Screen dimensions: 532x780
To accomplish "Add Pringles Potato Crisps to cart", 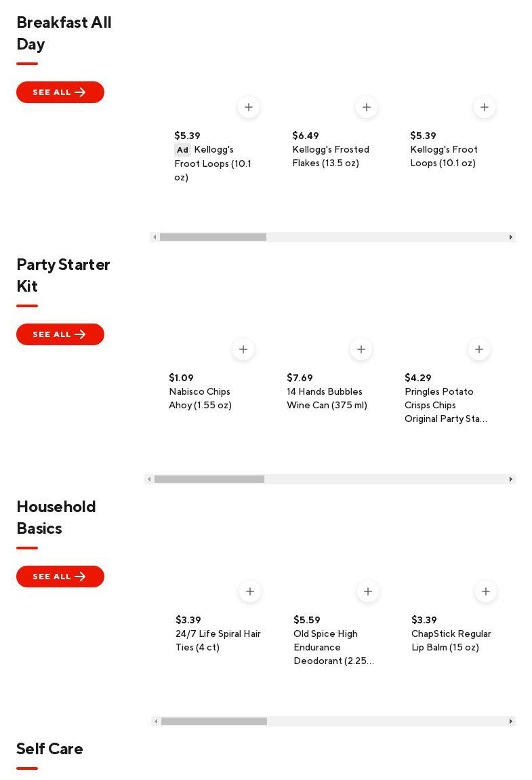I will (x=479, y=349).
